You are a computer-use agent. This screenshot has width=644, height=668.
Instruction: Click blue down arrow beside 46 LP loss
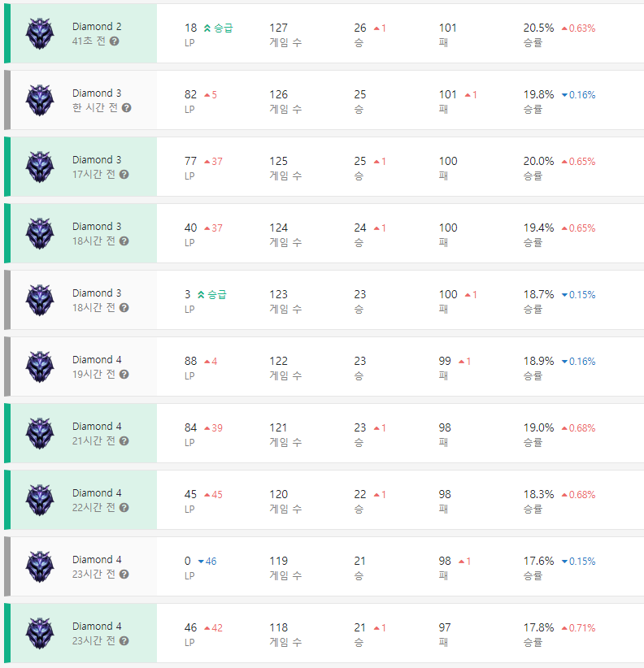point(201,562)
